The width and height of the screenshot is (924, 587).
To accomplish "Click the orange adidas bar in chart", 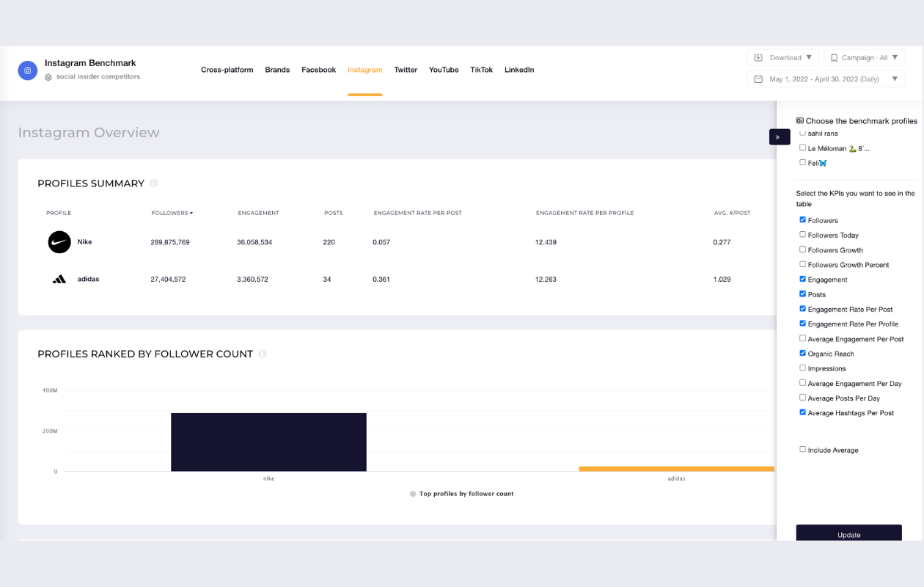I will [x=676, y=468].
